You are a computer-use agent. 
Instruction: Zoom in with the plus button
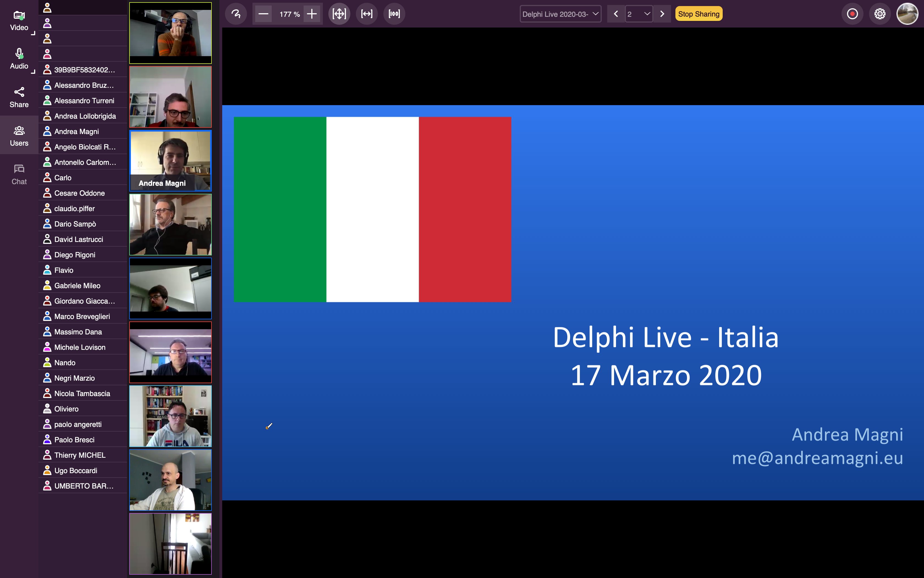click(x=312, y=14)
